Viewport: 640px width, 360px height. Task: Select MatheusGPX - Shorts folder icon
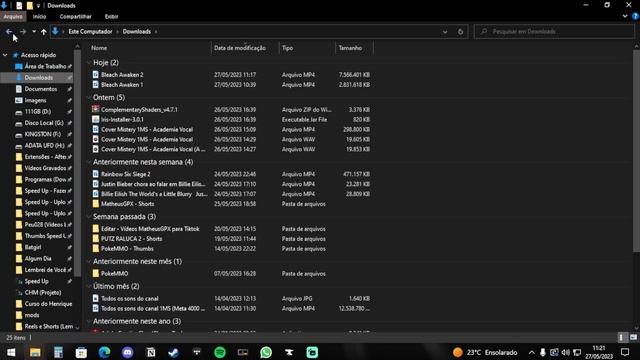(96, 204)
